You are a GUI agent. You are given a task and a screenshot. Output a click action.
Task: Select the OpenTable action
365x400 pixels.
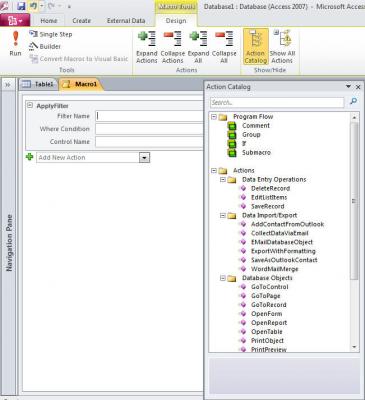coord(266,332)
